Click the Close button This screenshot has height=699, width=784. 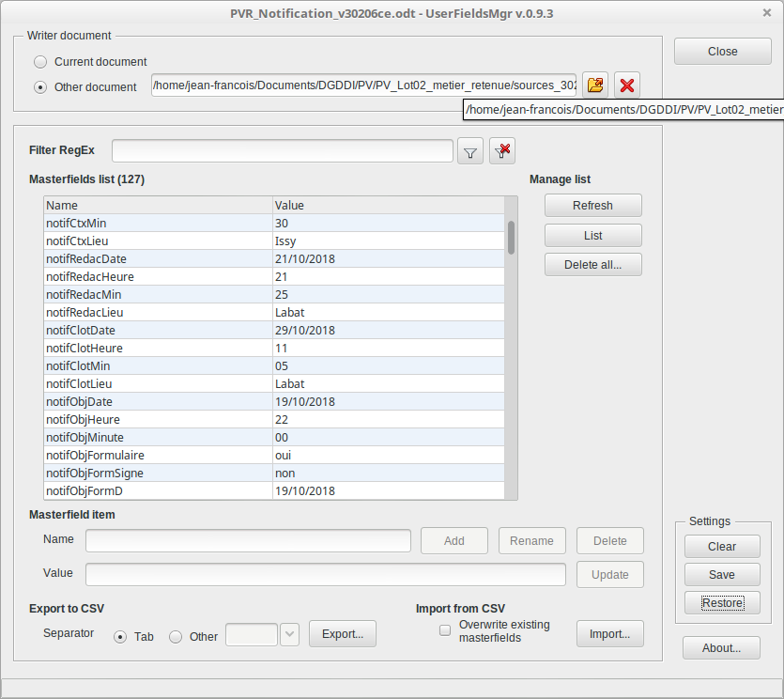tap(722, 52)
